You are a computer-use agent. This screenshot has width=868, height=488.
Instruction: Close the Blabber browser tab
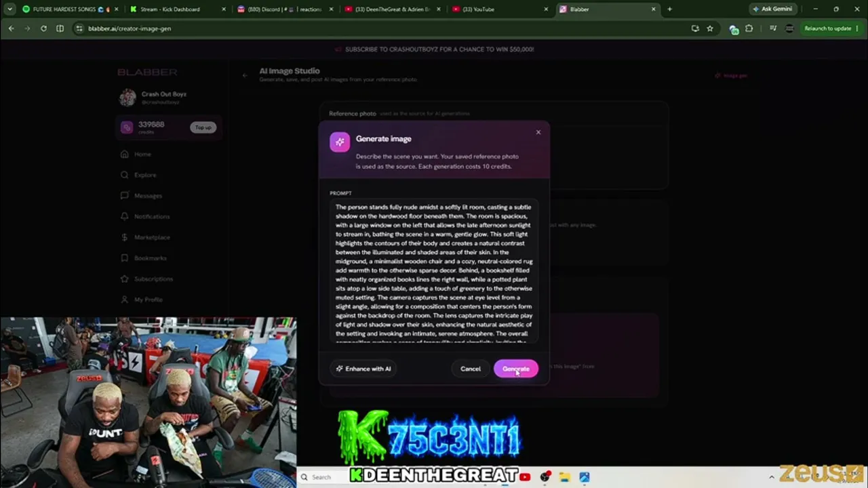coord(654,9)
